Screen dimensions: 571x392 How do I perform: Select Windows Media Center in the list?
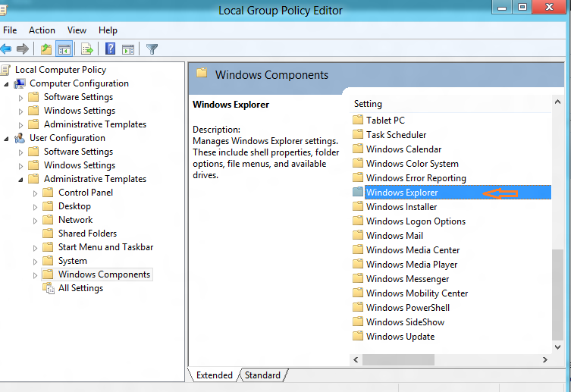click(413, 250)
